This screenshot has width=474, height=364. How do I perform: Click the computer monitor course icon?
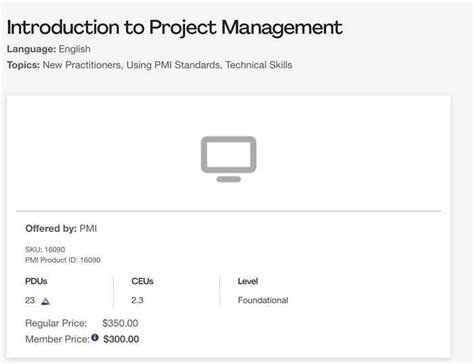point(228,159)
